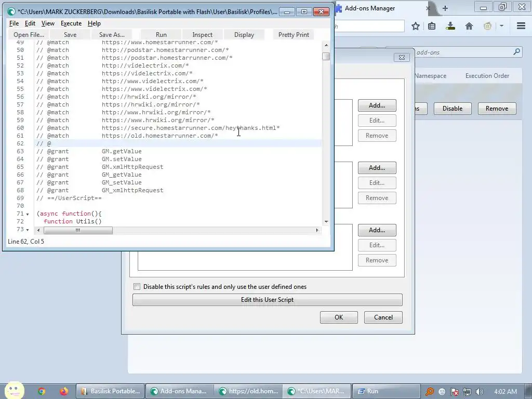This screenshot has height=399, width=532.
Task: Remove the script in Add-ons Manager
Action: (497, 109)
